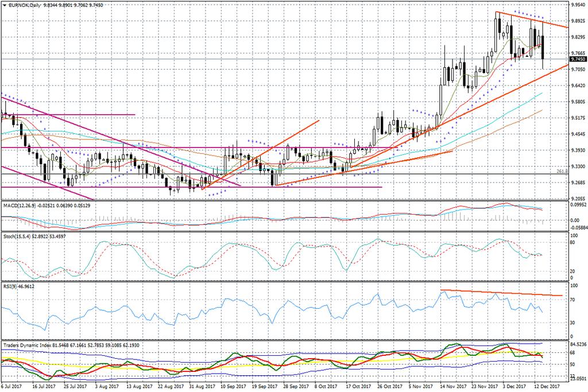Click the 9.3930 price axis value
Screen dimensions: 588x392
tap(578, 150)
